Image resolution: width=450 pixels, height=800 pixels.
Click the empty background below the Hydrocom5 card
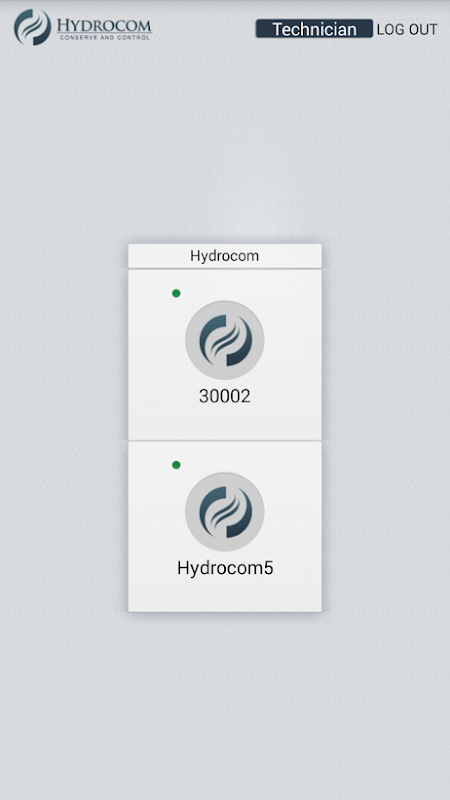pos(224,704)
